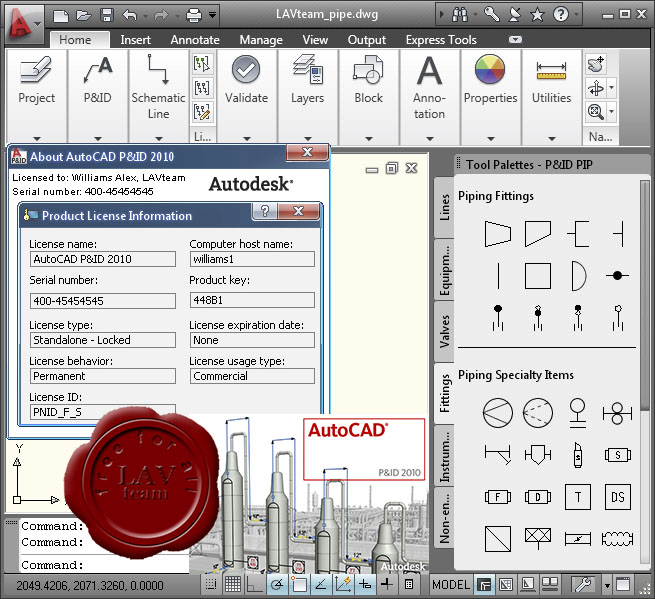655x599 pixels.
Task: Close the Product License Information dialog
Action: (298, 211)
